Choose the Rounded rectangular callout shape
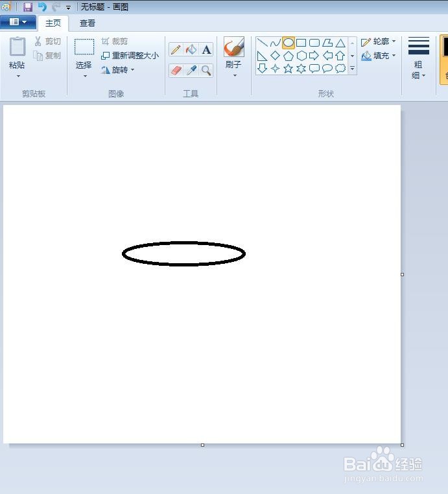Viewport: 448px width, 494px height. 314,68
